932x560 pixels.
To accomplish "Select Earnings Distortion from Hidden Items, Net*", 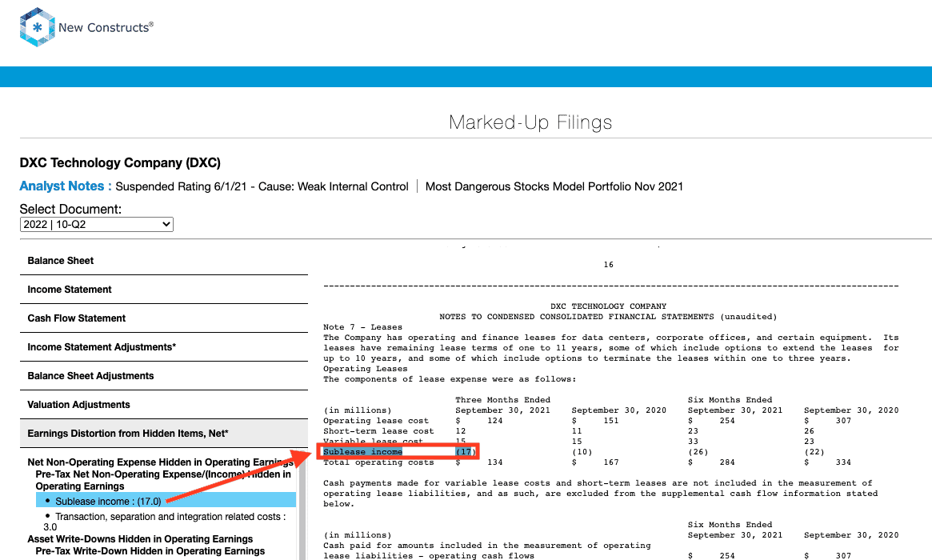I will click(x=163, y=434).
